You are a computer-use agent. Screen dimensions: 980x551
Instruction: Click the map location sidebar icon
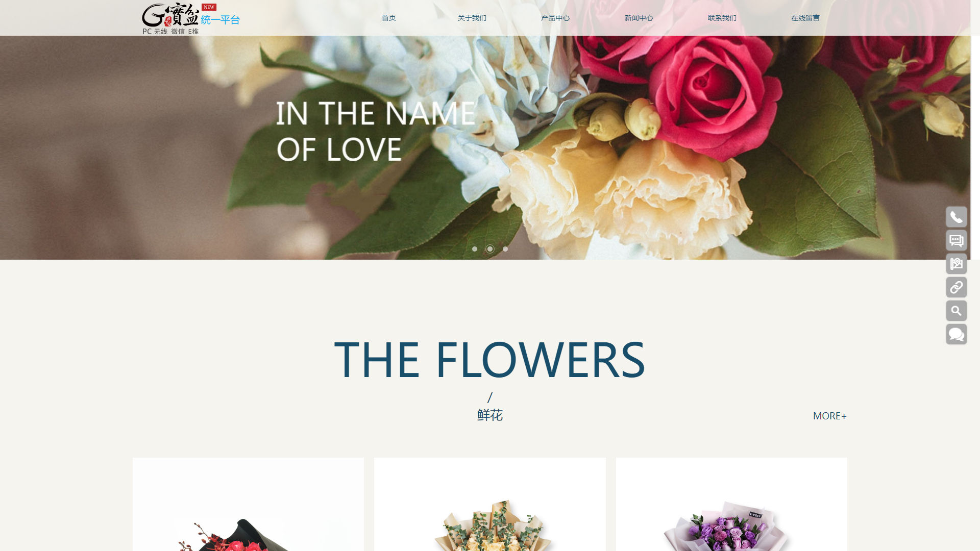click(x=956, y=264)
